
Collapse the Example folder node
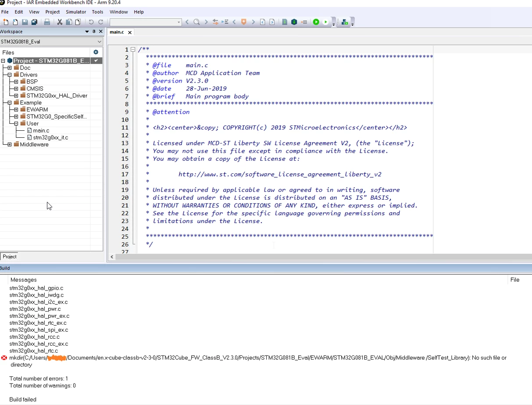click(x=10, y=103)
